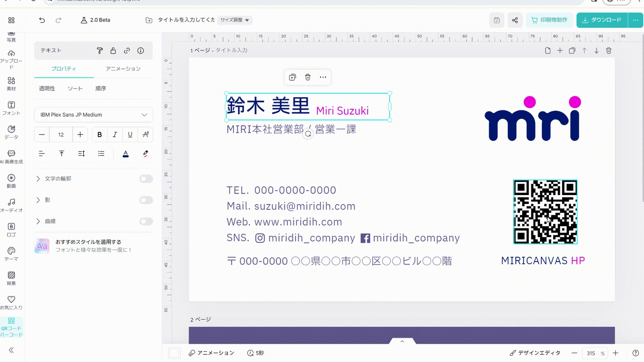Open the サイズ調整 dropdown

point(235,20)
